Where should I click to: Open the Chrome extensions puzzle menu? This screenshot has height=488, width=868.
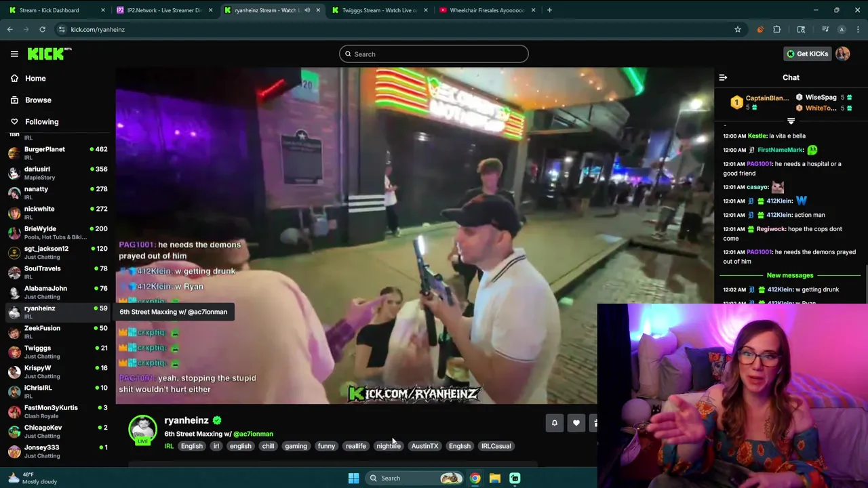pos(777,29)
